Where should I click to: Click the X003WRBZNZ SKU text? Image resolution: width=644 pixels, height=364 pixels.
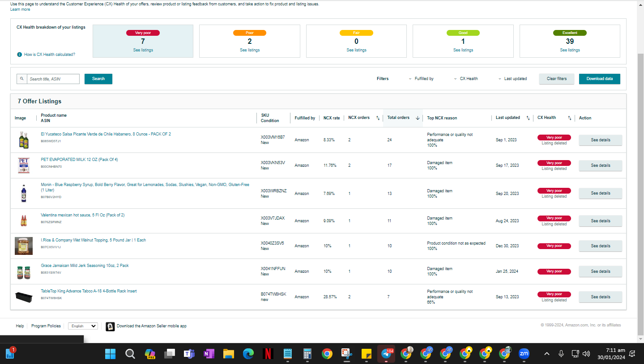tap(274, 191)
